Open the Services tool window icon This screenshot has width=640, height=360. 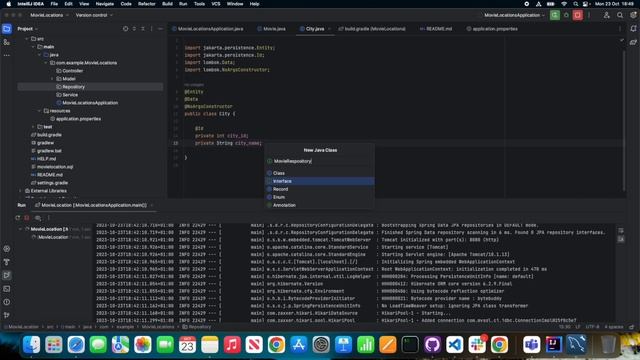click(x=7, y=249)
